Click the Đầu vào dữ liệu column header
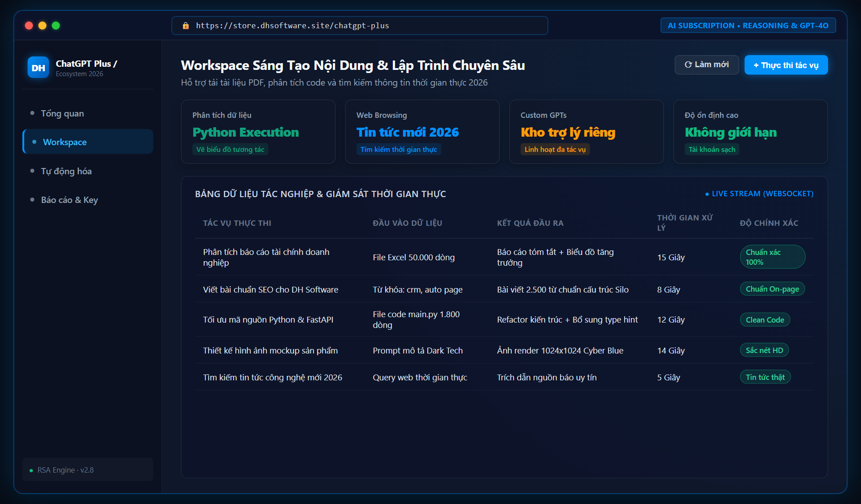The image size is (861, 504). coord(408,223)
